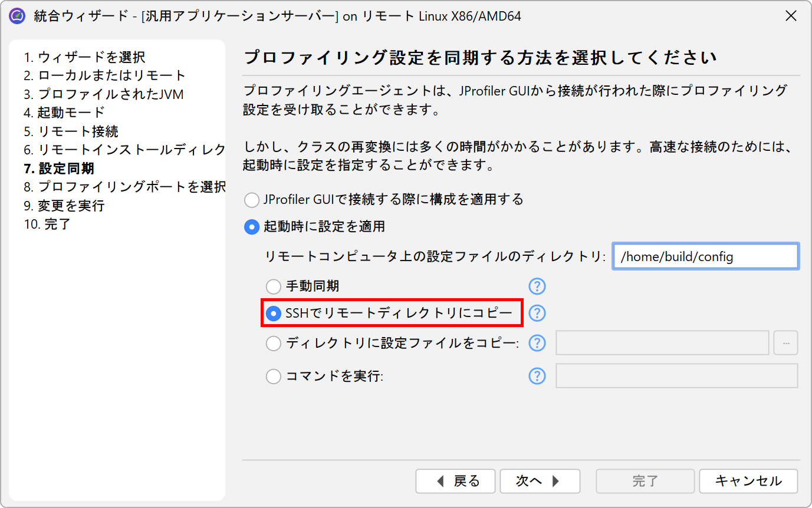Go to step 3. プロファイルされたJVM

tap(104, 94)
